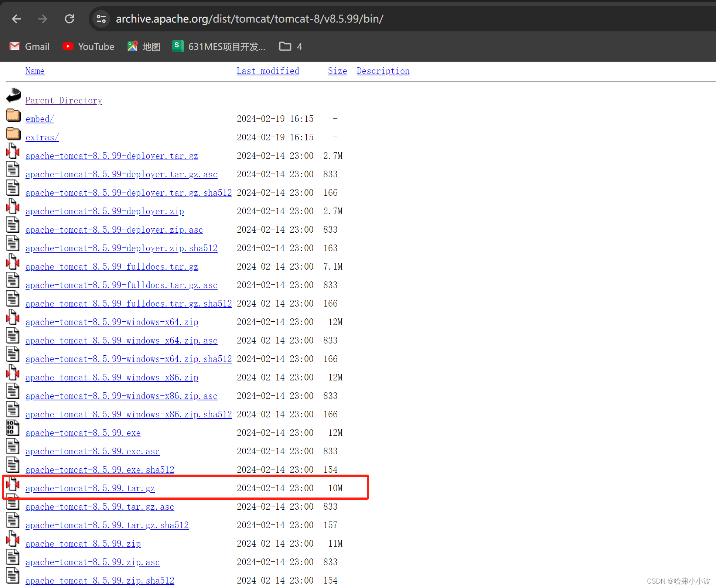Open the extras/ directory link
716x588 pixels.
[x=42, y=137]
